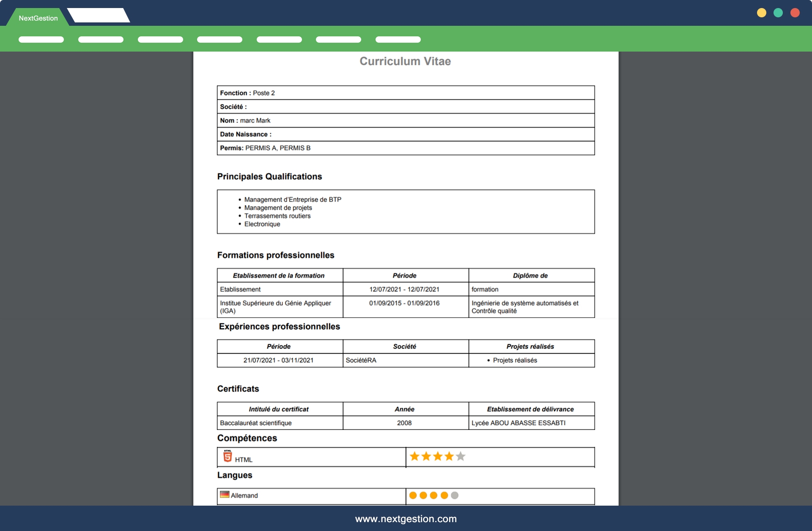Screen dimensions: 812x531
Task: Click the last white navigation menu pill
Action: click(x=398, y=40)
